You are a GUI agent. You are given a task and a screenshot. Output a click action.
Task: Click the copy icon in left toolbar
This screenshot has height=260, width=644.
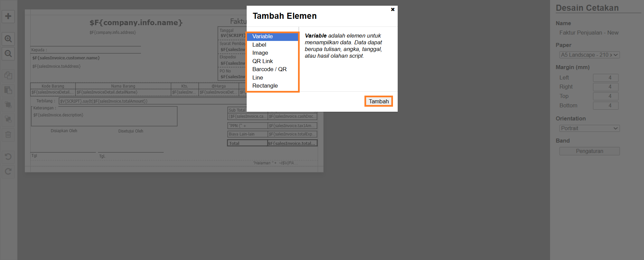[x=8, y=75]
